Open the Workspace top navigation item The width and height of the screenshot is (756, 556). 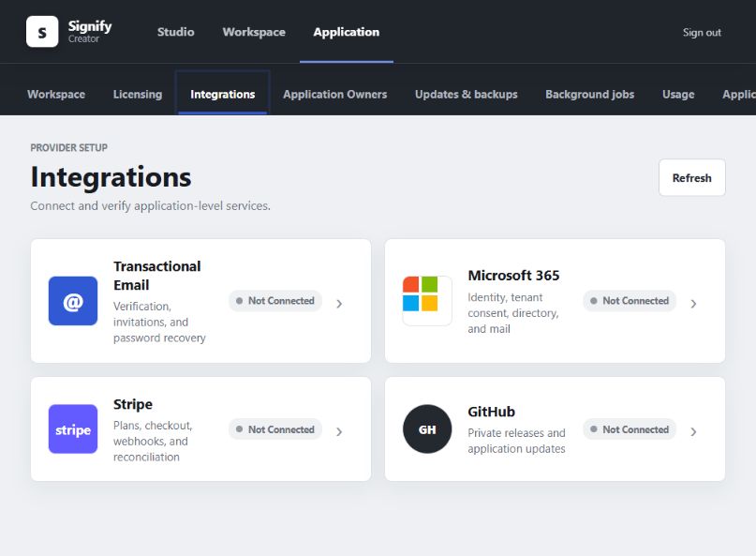click(x=254, y=32)
